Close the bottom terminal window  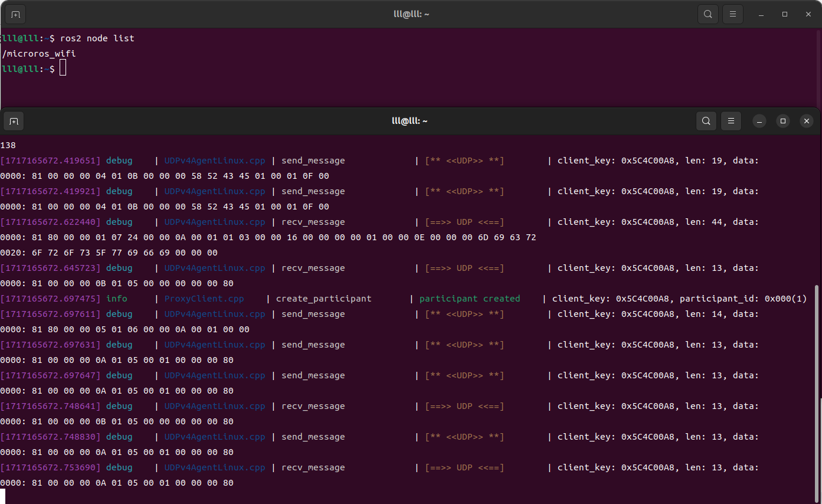tap(806, 121)
